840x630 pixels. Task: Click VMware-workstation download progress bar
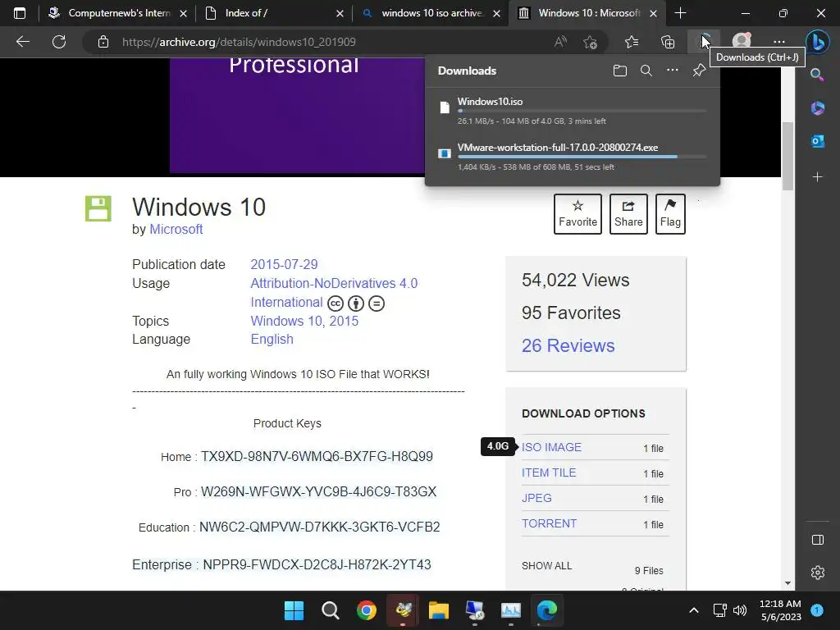[582, 157]
